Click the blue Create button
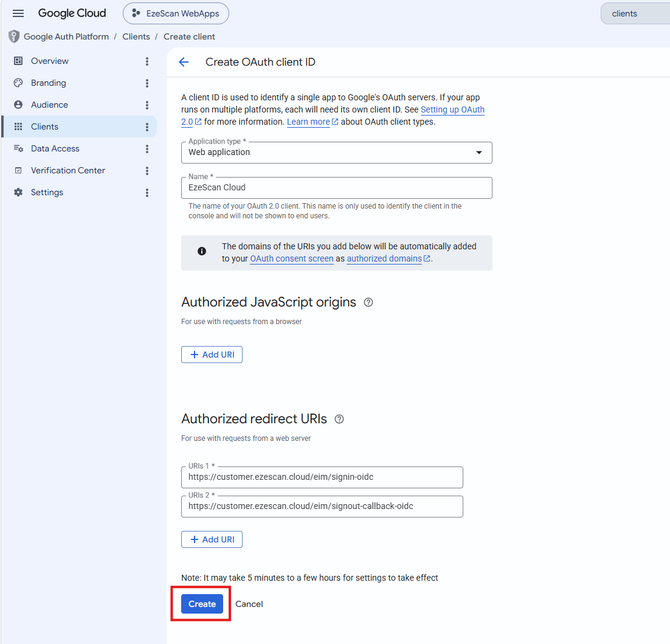The image size is (670, 644). pos(202,604)
